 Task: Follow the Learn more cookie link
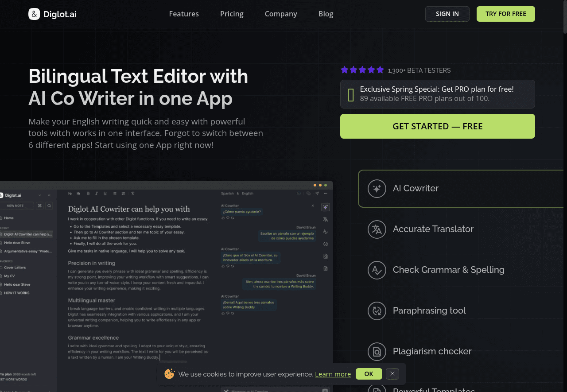coord(333,374)
